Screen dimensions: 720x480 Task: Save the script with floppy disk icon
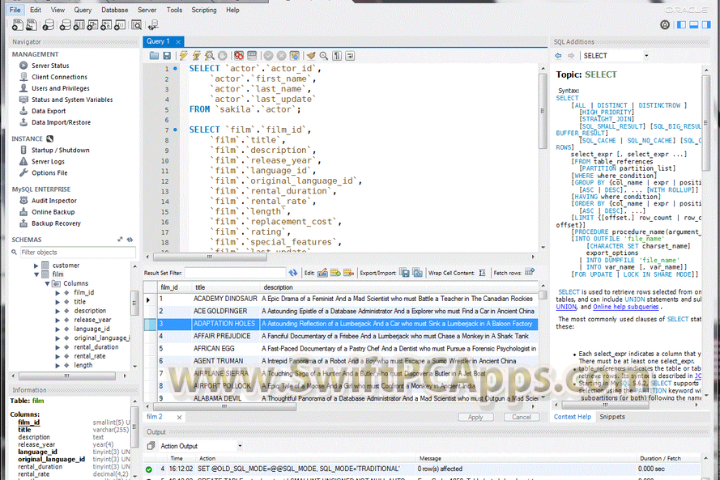click(x=167, y=56)
